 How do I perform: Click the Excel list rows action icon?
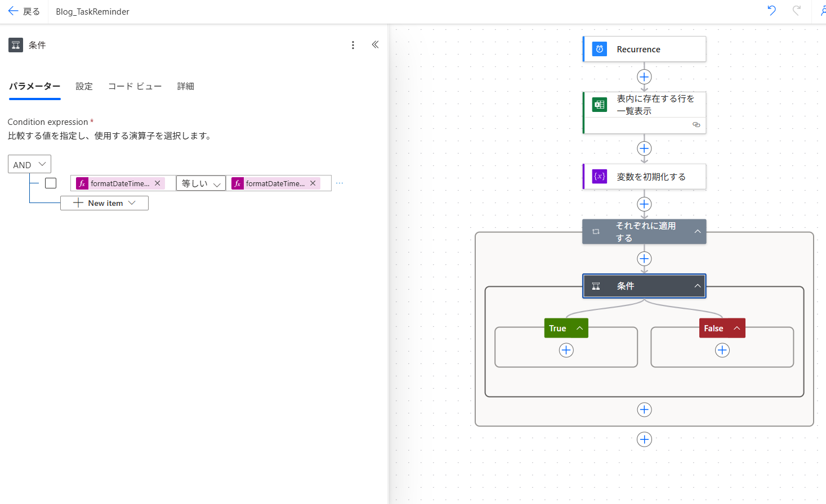600,105
